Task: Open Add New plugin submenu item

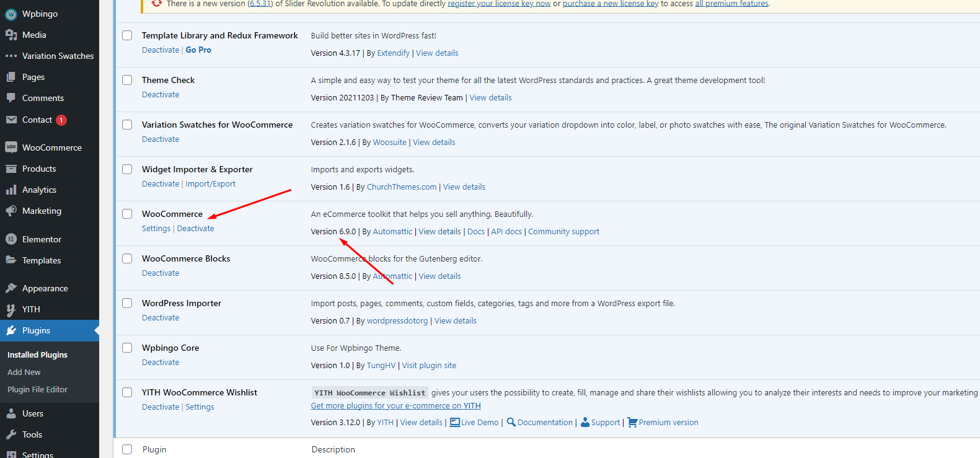Action: [x=24, y=372]
